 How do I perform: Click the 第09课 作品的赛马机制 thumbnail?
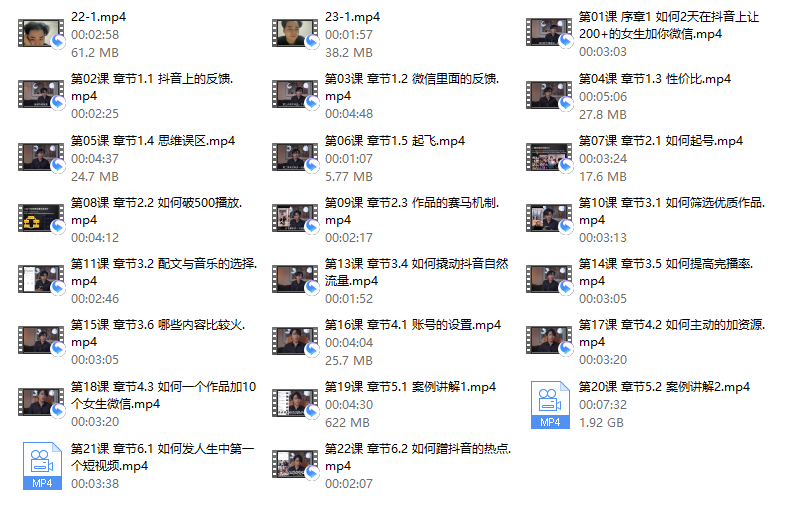click(x=295, y=218)
